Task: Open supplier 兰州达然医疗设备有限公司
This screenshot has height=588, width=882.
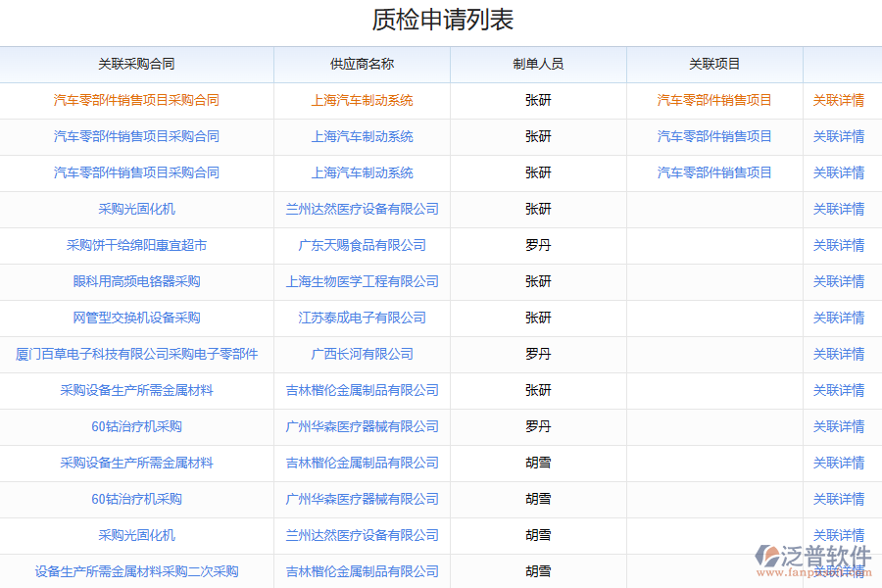Action: tap(362, 209)
